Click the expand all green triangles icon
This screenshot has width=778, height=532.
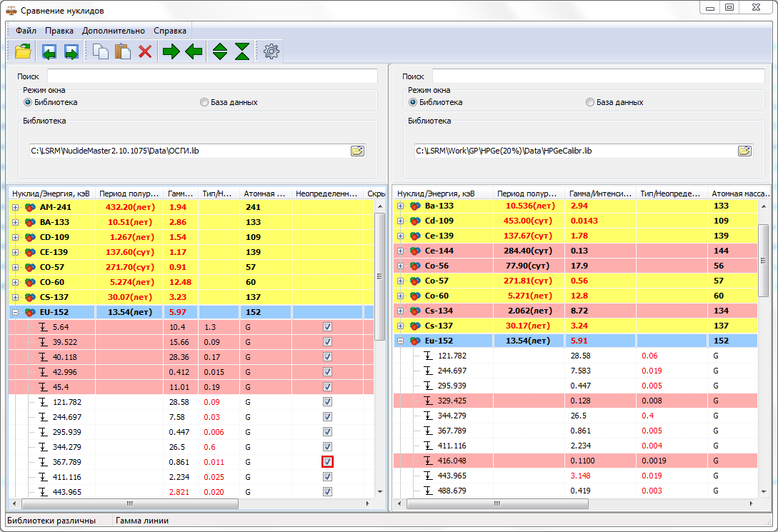(221, 51)
